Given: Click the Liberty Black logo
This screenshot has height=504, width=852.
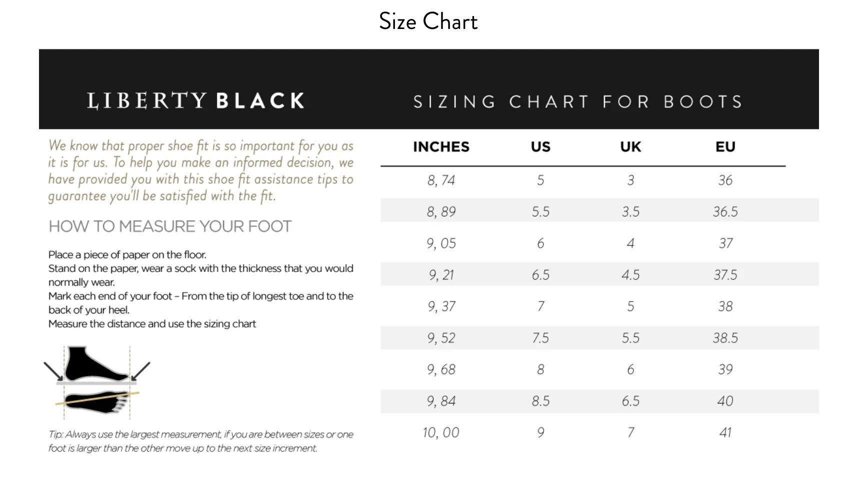Looking at the screenshot, I should coord(196,101).
